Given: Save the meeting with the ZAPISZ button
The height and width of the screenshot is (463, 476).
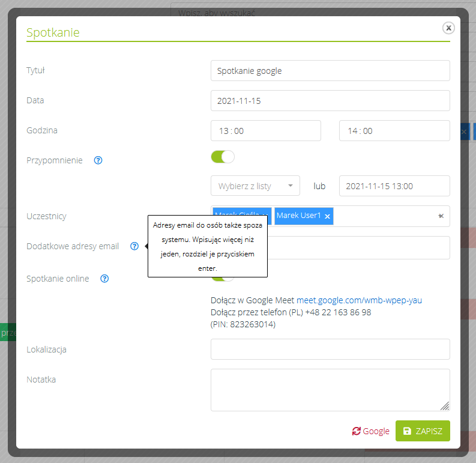Looking at the screenshot, I should (x=423, y=431).
